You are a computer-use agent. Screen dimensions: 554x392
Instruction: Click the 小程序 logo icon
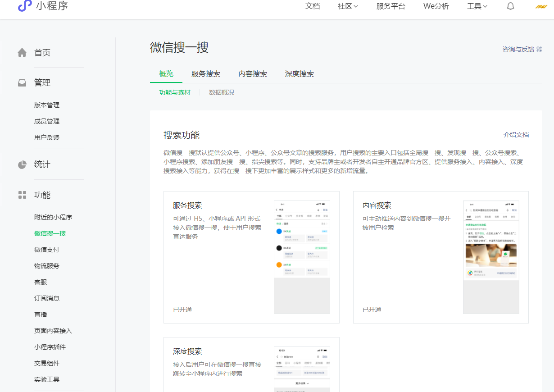[x=25, y=6]
